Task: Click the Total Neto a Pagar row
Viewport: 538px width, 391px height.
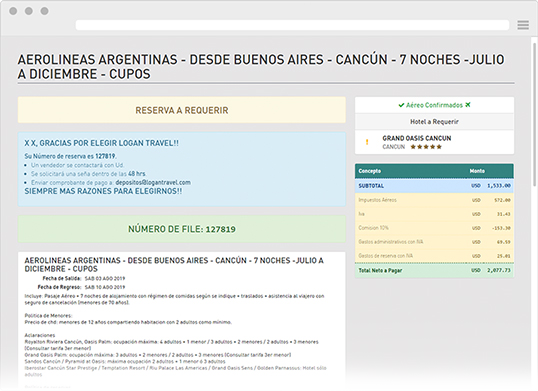Action: (x=434, y=270)
